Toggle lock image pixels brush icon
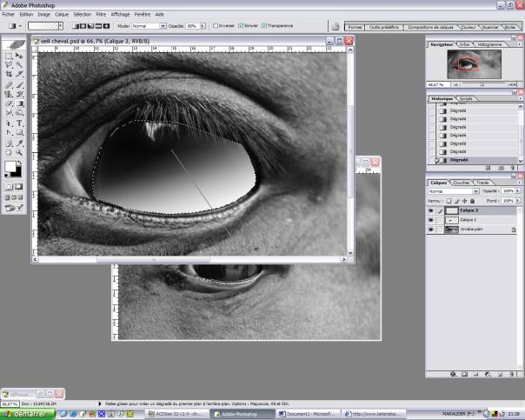 pyautogui.click(x=456, y=201)
